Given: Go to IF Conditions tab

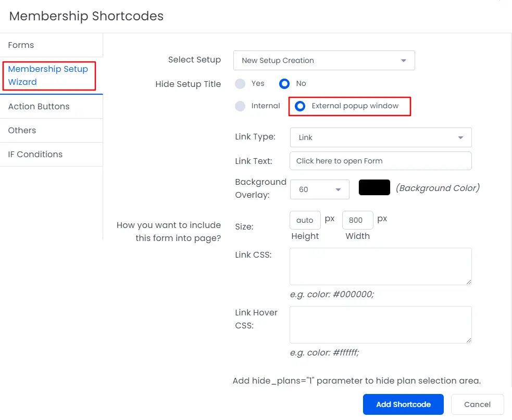Looking at the screenshot, I should click(x=51, y=155).
